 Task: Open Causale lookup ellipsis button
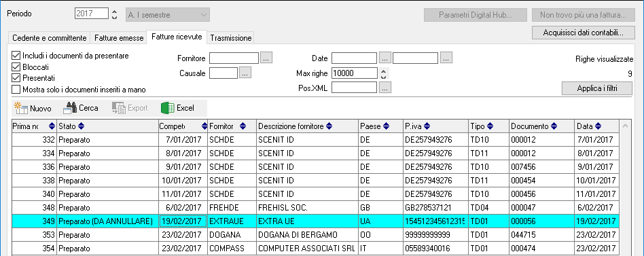click(x=245, y=73)
